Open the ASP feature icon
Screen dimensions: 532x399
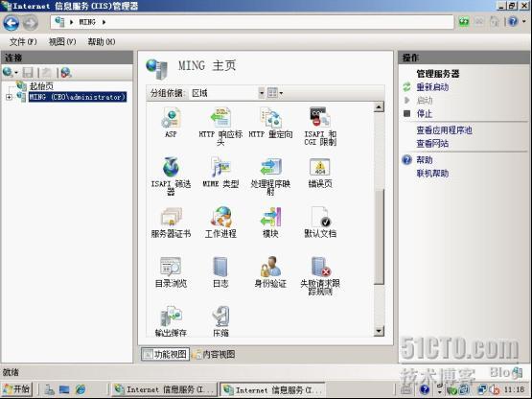(x=171, y=123)
